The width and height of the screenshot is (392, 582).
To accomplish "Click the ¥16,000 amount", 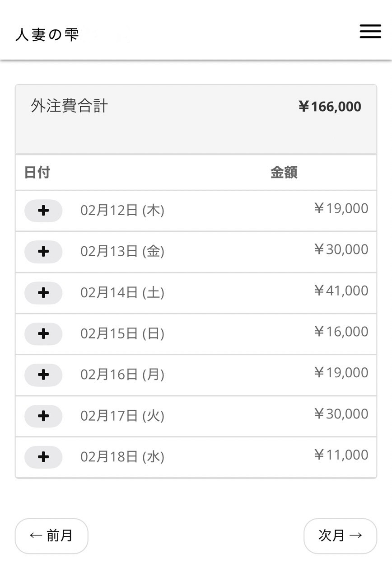I will pos(341,332).
